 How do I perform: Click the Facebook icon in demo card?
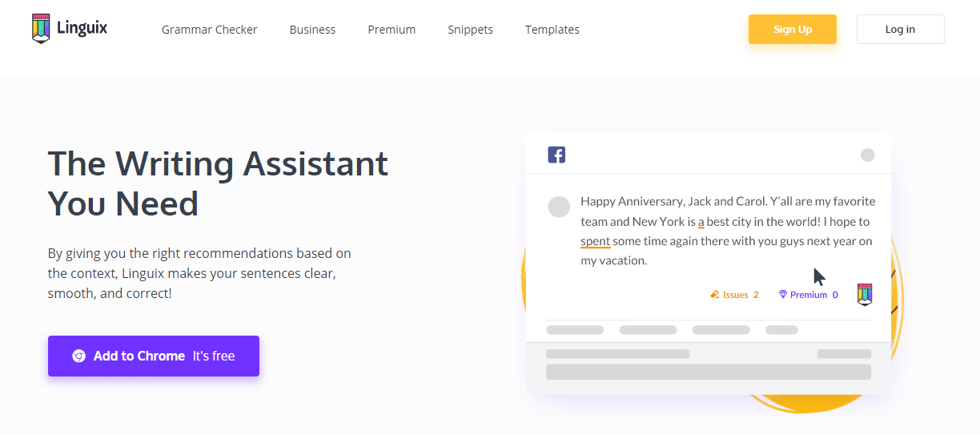coord(556,155)
